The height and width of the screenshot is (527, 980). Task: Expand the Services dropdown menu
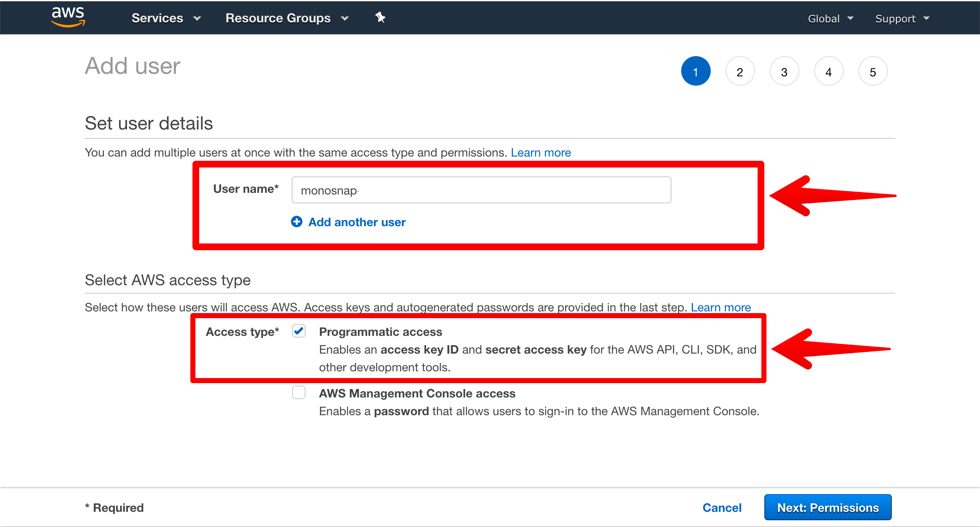pos(166,18)
